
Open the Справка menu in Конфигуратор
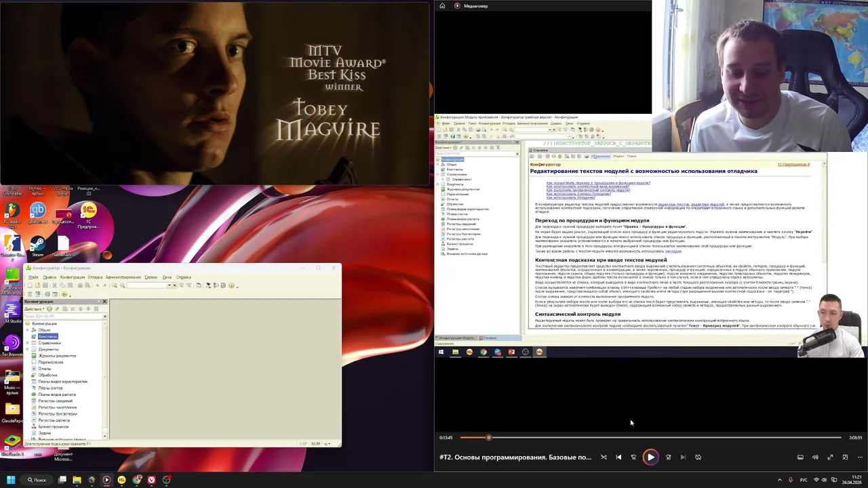[184, 277]
